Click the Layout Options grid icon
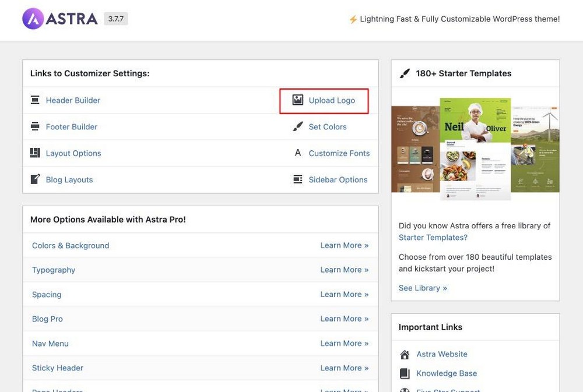Viewport: 583px width, 392px height. (35, 153)
